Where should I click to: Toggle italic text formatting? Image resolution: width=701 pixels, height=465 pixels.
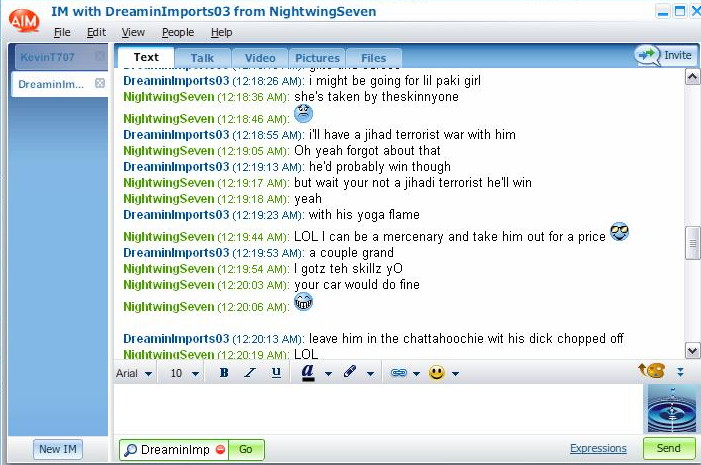coord(250,372)
